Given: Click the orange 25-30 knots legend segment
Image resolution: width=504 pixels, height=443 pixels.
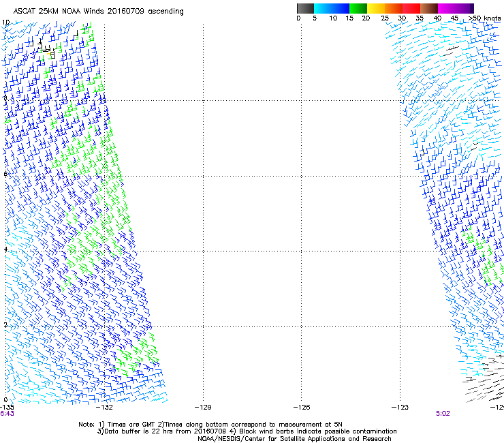Looking at the screenshot, I should [x=394, y=8].
